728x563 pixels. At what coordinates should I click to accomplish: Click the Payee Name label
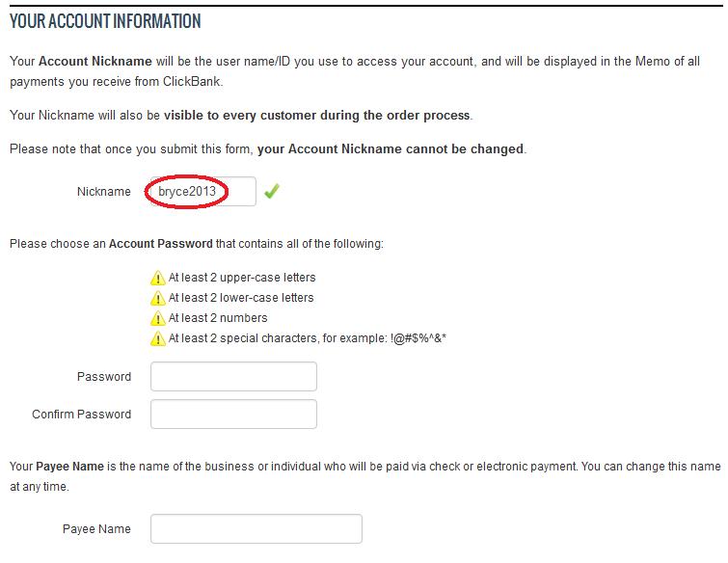point(96,529)
